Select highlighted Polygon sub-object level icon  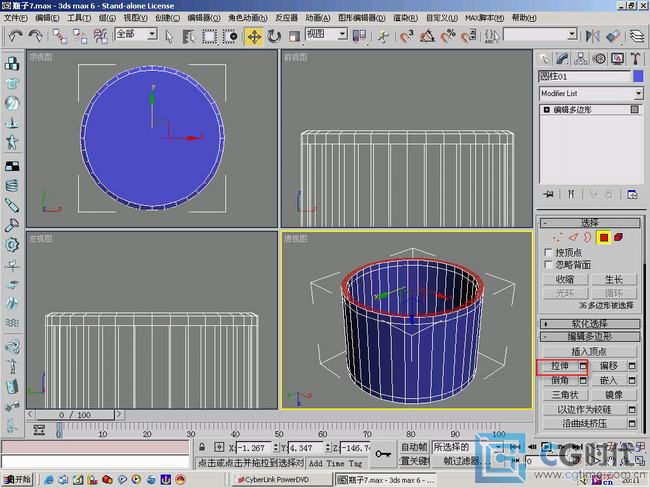click(x=604, y=238)
